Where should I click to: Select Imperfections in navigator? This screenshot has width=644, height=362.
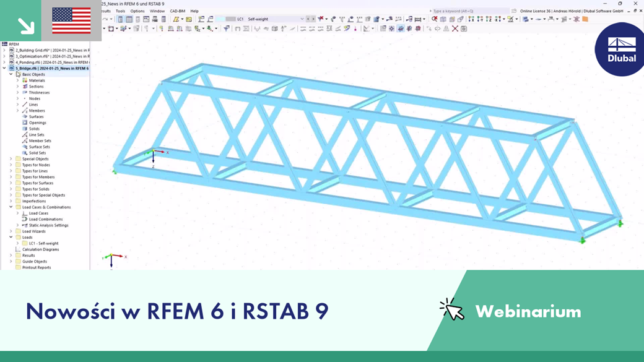(x=34, y=201)
